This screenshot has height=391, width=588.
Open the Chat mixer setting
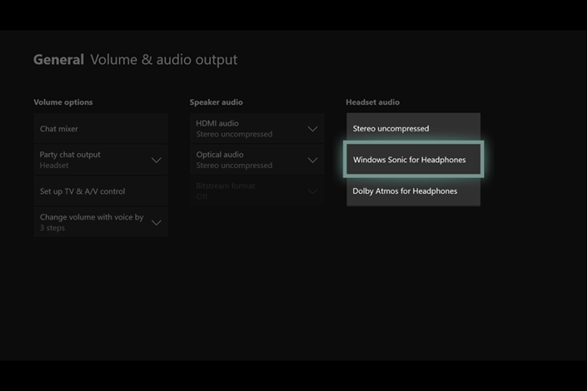[x=101, y=128]
